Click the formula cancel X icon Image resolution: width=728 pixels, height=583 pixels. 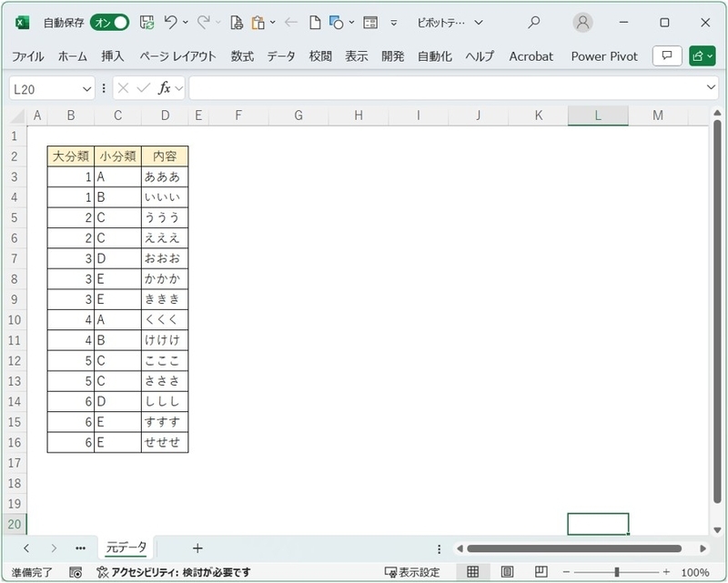coord(123,88)
